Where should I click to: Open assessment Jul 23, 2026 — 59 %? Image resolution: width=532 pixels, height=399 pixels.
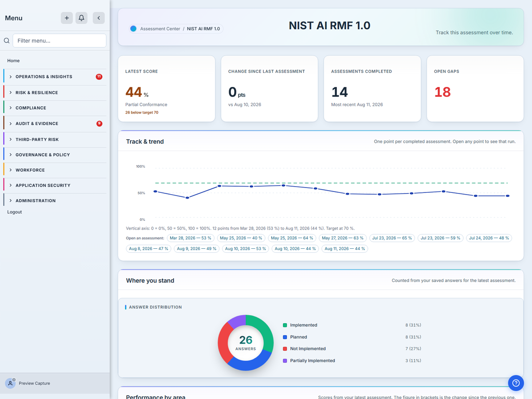pos(441,238)
